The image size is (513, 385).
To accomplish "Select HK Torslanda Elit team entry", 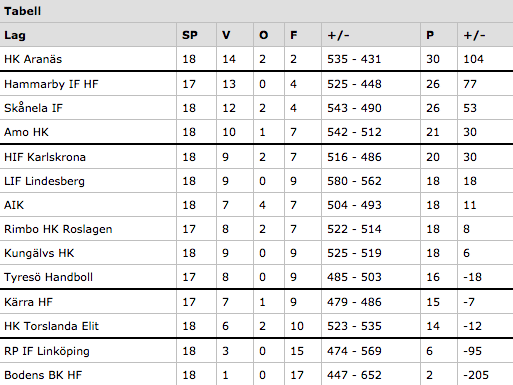I will click(51, 326).
